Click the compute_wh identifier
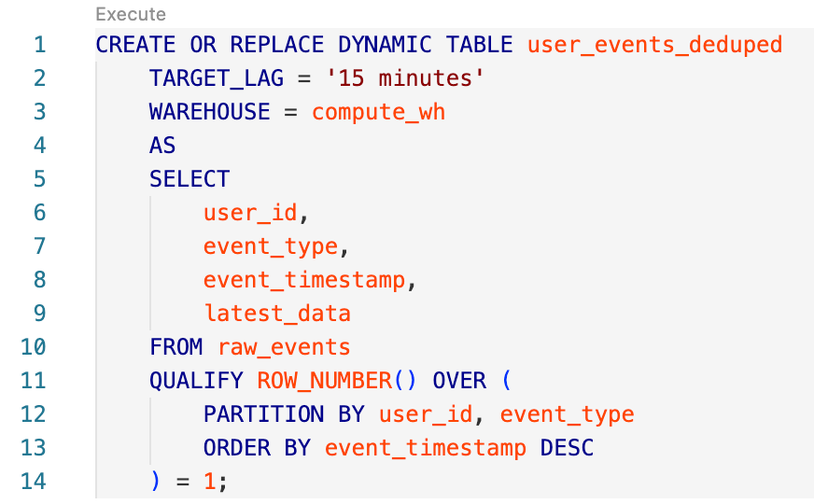814x504 pixels. pos(378,112)
